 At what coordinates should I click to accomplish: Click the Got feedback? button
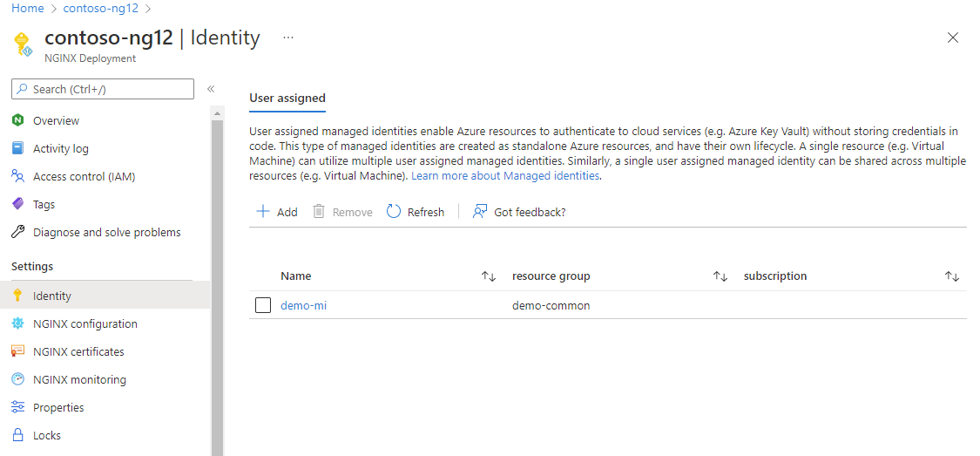519,212
